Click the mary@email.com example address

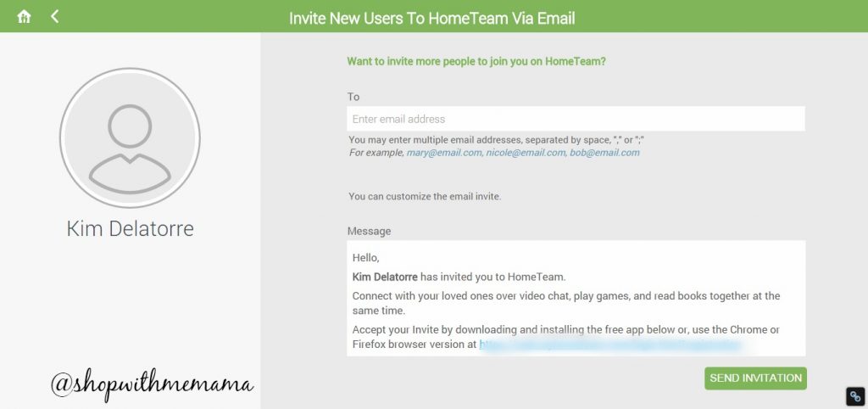(x=444, y=153)
